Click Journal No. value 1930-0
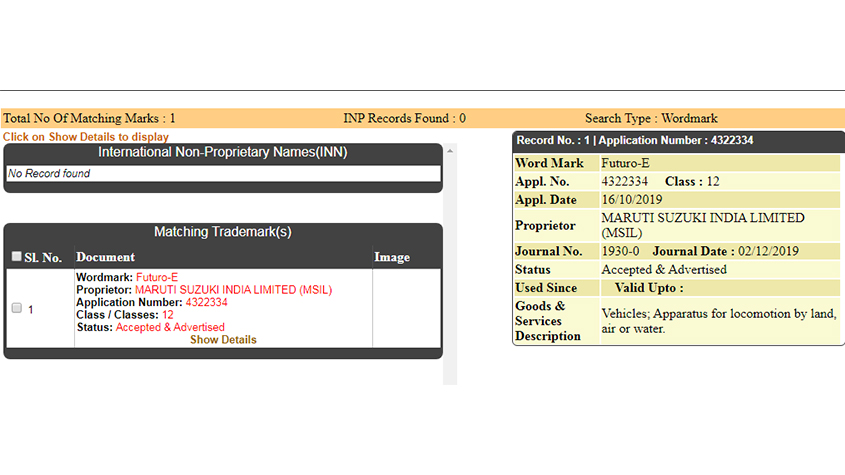 pyautogui.click(x=620, y=251)
